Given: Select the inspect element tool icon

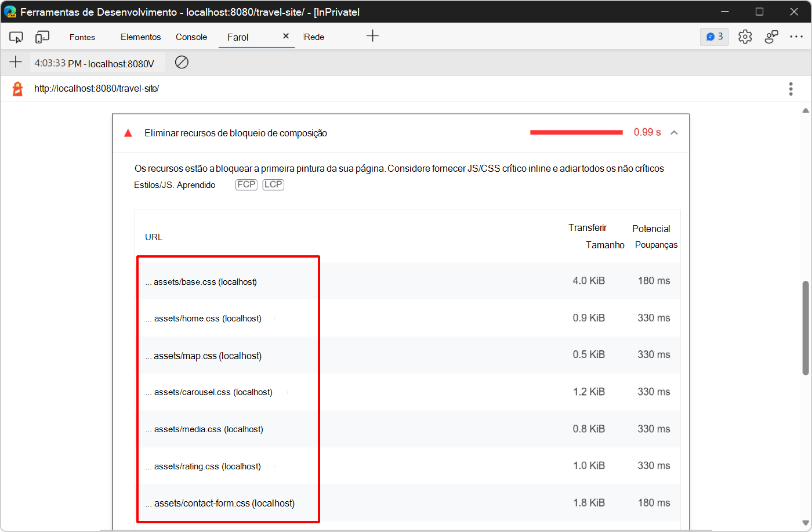Looking at the screenshot, I should (x=16, y=36).
